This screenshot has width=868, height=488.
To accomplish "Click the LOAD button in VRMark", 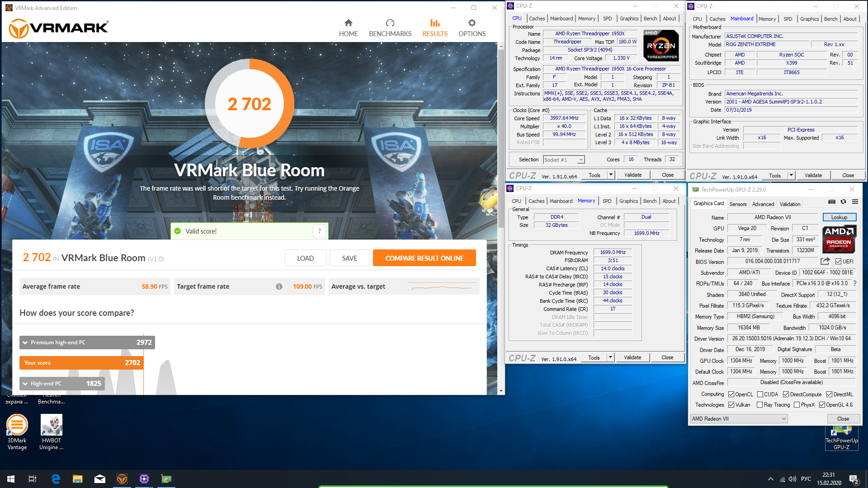I will [305, 258].
